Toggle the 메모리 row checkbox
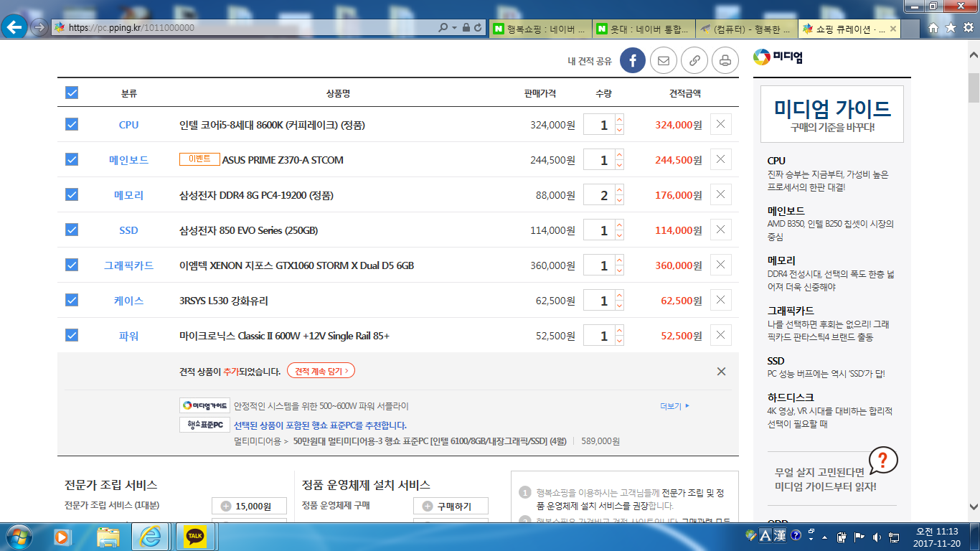980x551 pixels. coord(72,194)
